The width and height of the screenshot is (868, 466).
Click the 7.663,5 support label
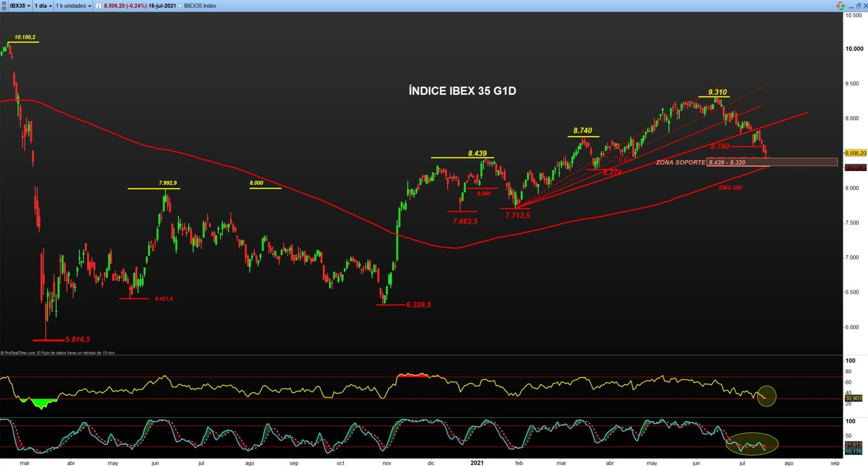coord(465,221)
